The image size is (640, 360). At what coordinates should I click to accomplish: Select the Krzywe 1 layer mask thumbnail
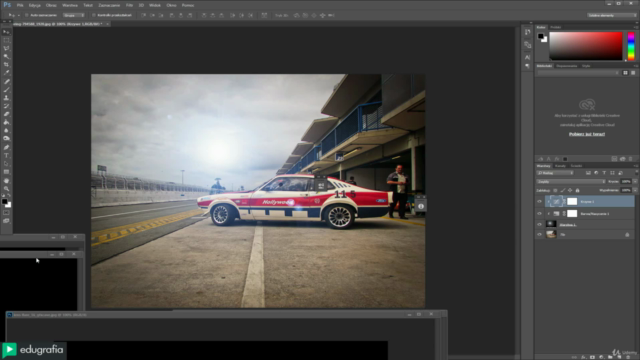[x=572, y=202]
